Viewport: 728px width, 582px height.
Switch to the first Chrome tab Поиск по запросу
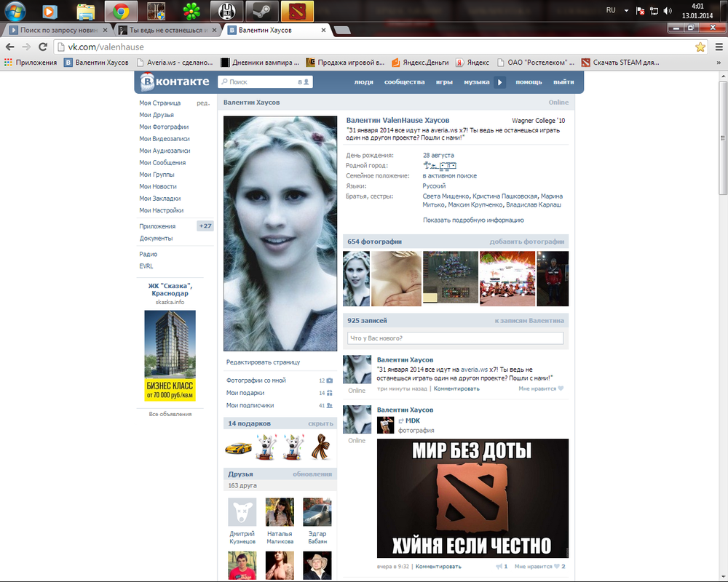[57, 30]
